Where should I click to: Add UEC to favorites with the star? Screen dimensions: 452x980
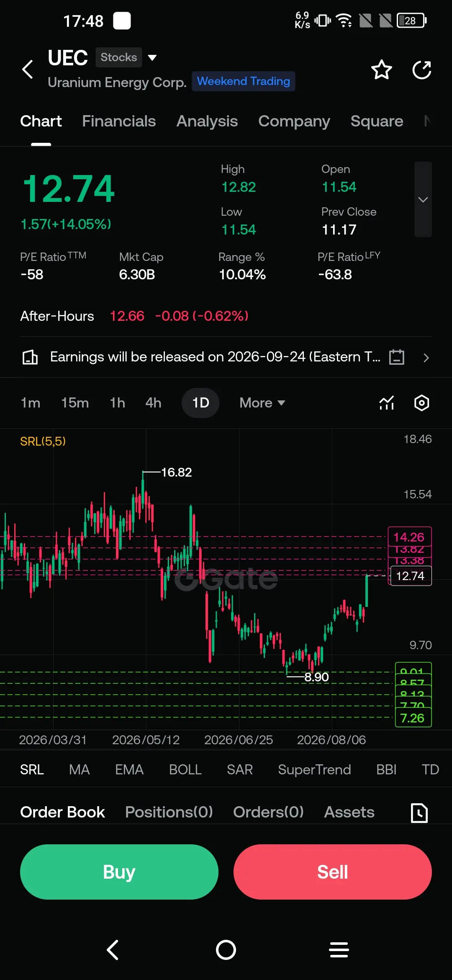[382, 70]
